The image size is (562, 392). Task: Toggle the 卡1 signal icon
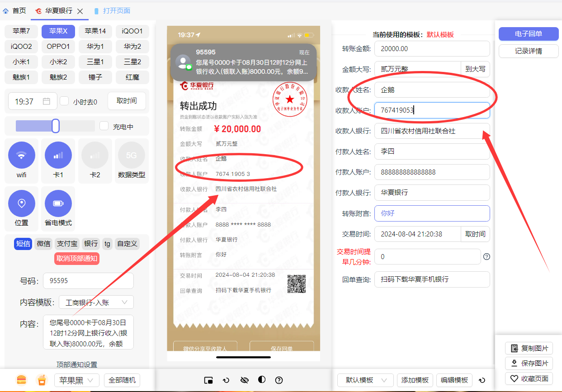point(58,155)
